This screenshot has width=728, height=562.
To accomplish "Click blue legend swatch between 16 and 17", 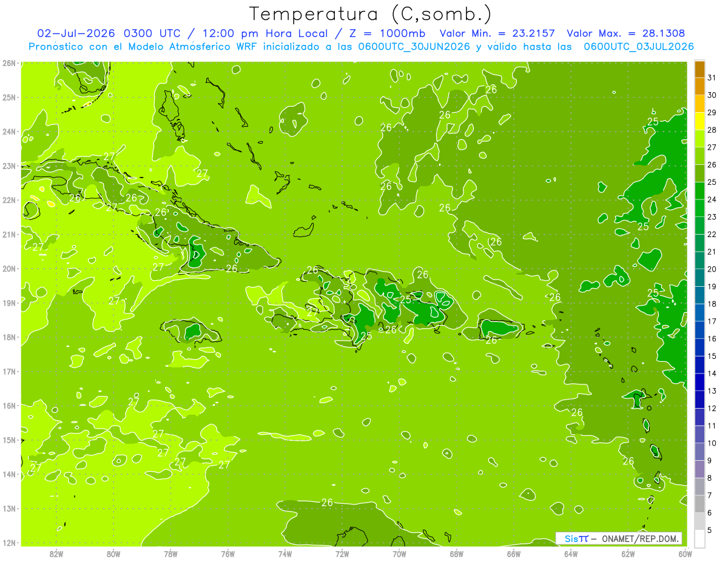I will pos(699,330).
